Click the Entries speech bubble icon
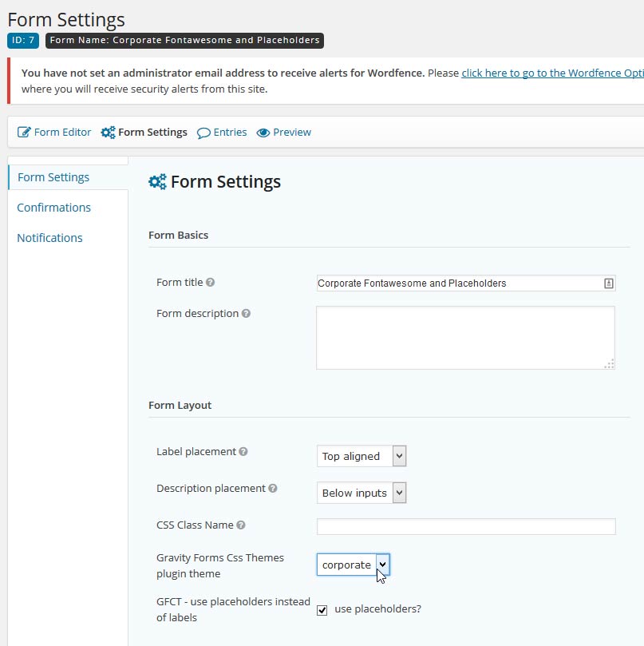 pyautogui.click(x=203, y=133)
